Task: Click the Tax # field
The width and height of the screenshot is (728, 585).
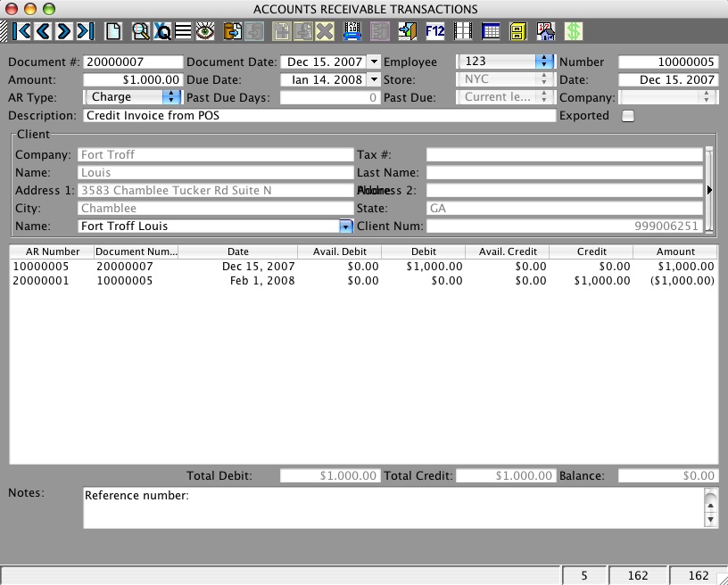Action: tap(565, 154)
